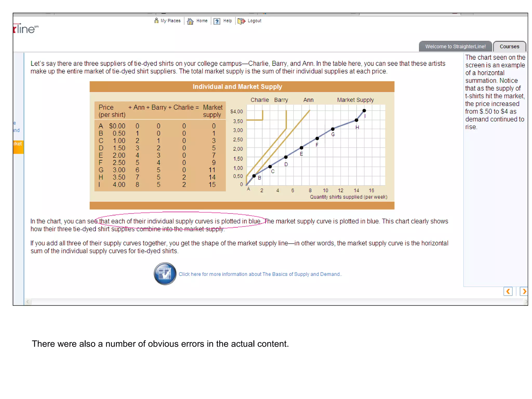Select the highlighted orange sidebar item

[18, 147]
